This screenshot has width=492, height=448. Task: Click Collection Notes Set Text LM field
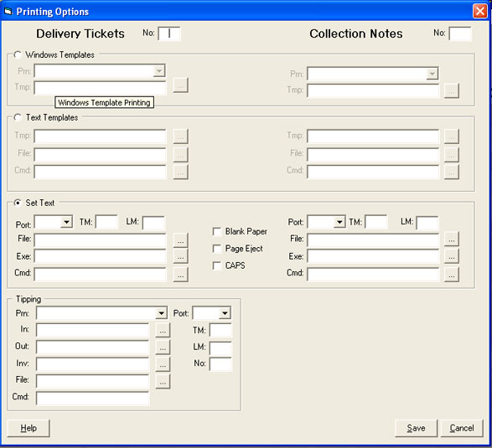(x=427, y=223)
